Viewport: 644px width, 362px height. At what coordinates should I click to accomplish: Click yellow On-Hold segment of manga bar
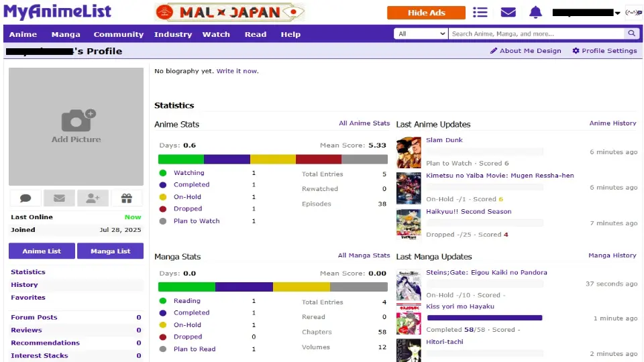coord(301,287)
